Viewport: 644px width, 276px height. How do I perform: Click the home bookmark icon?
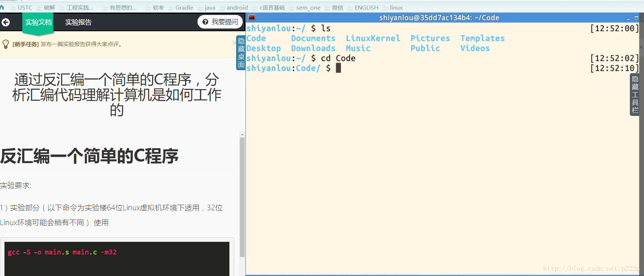point(2,7)
